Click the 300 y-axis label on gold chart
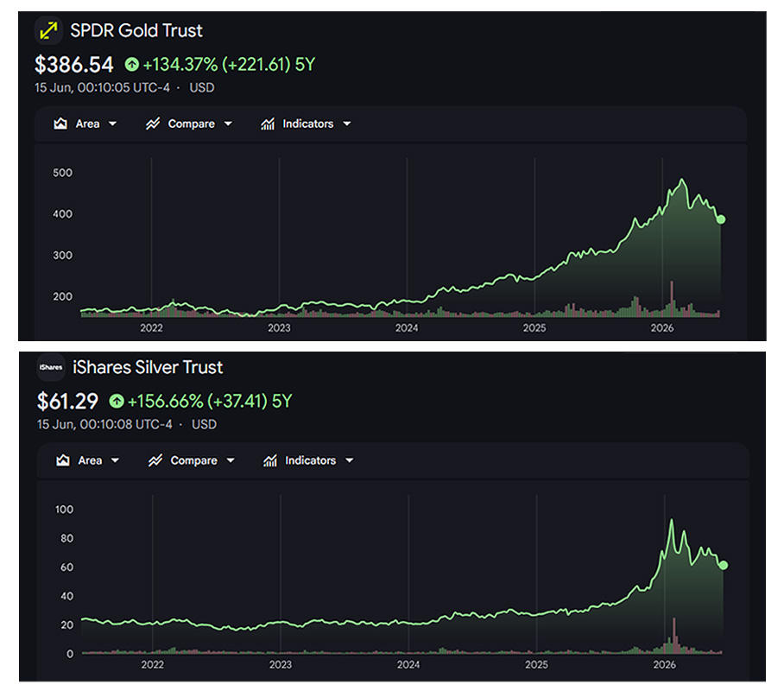 click(62, 255)
